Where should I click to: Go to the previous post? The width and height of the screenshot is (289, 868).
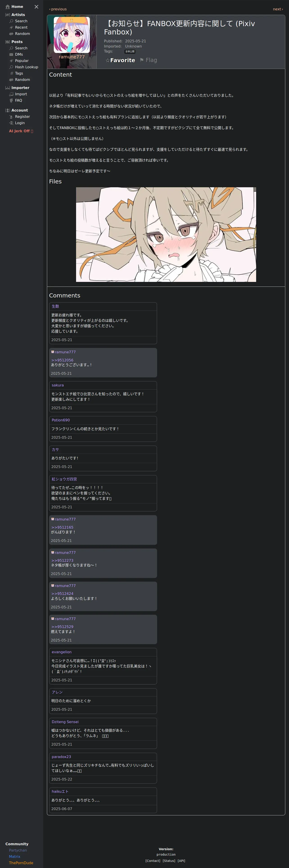(x=58, y=9)
